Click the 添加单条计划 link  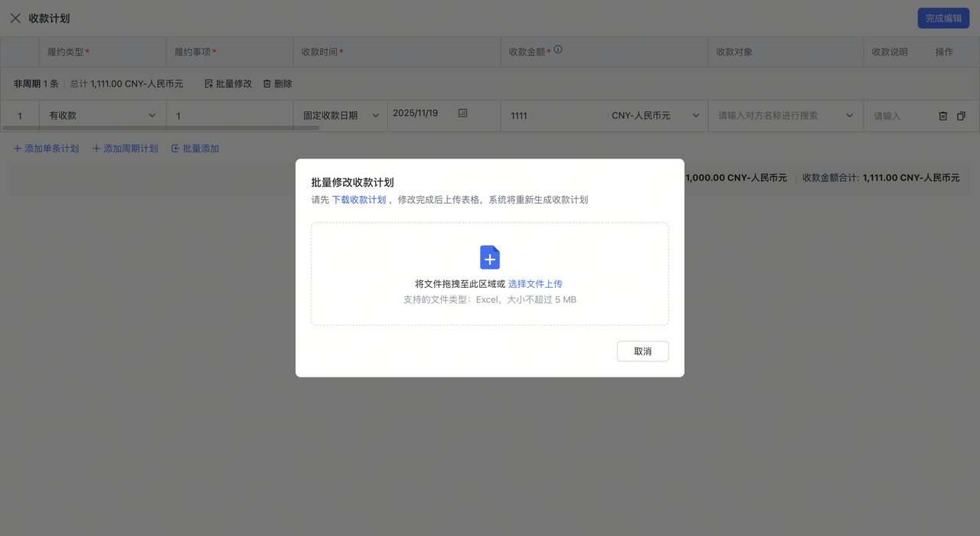[x=46, y=149]
